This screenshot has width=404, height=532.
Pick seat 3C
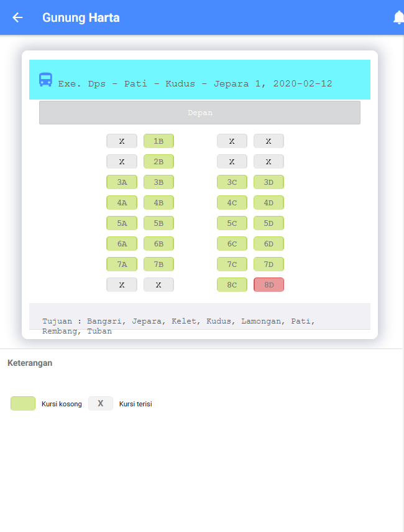tap(232, 182)
